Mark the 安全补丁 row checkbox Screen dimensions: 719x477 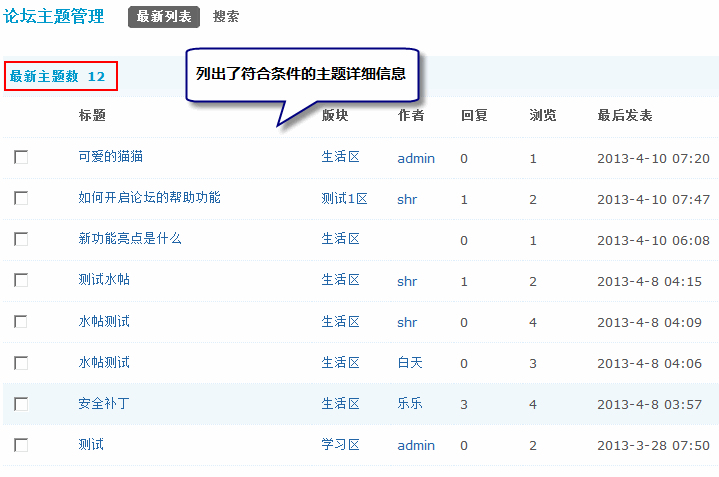(x=21, y=404)
